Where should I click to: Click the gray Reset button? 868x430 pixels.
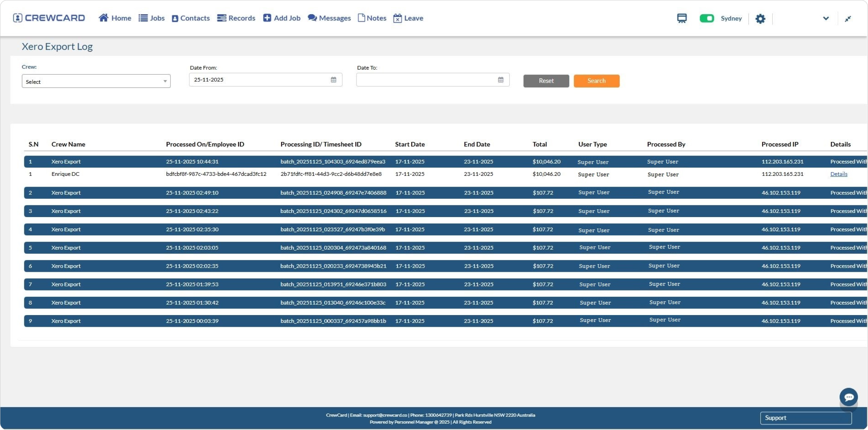tap(546, 81)
